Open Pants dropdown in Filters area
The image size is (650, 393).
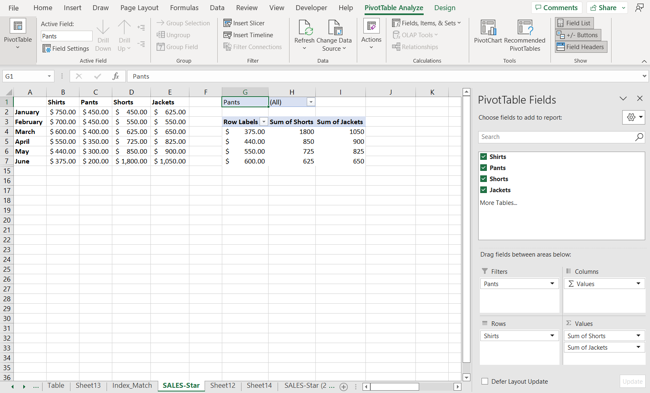(x=552, y=284)
